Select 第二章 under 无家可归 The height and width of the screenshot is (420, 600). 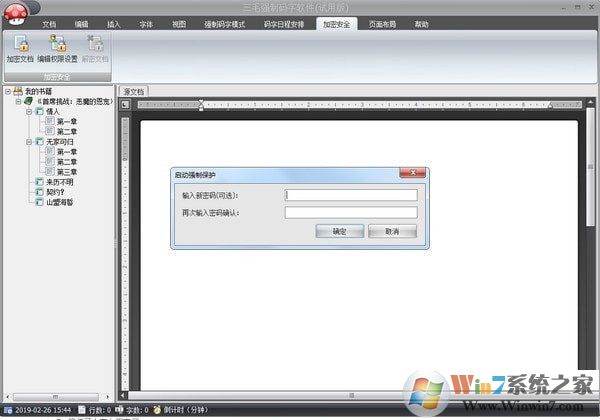67,162
